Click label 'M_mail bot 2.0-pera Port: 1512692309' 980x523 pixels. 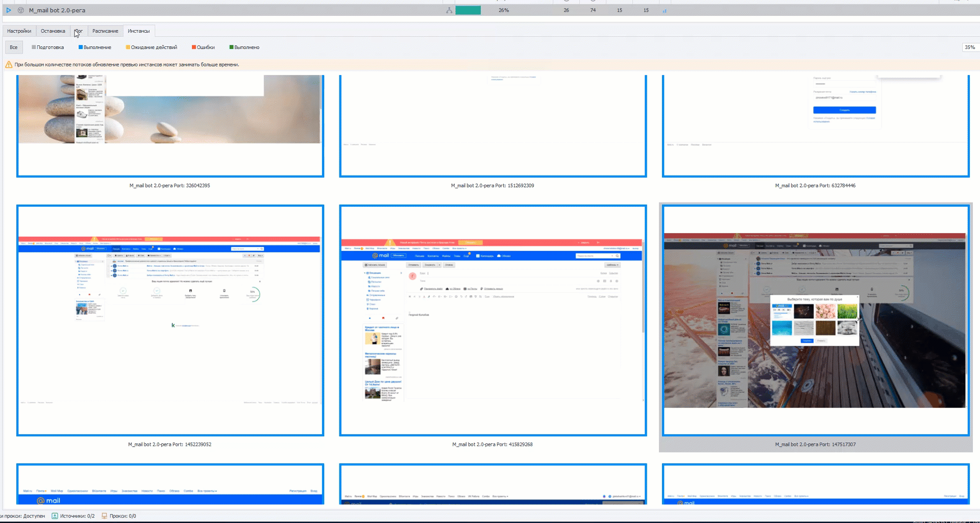[493, 186]
